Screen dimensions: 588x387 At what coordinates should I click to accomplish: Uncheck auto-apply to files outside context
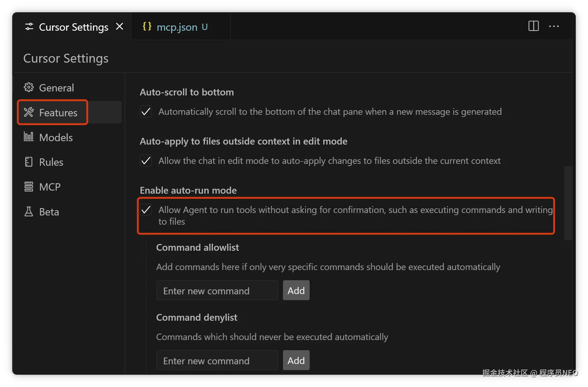tap(146, 161)
